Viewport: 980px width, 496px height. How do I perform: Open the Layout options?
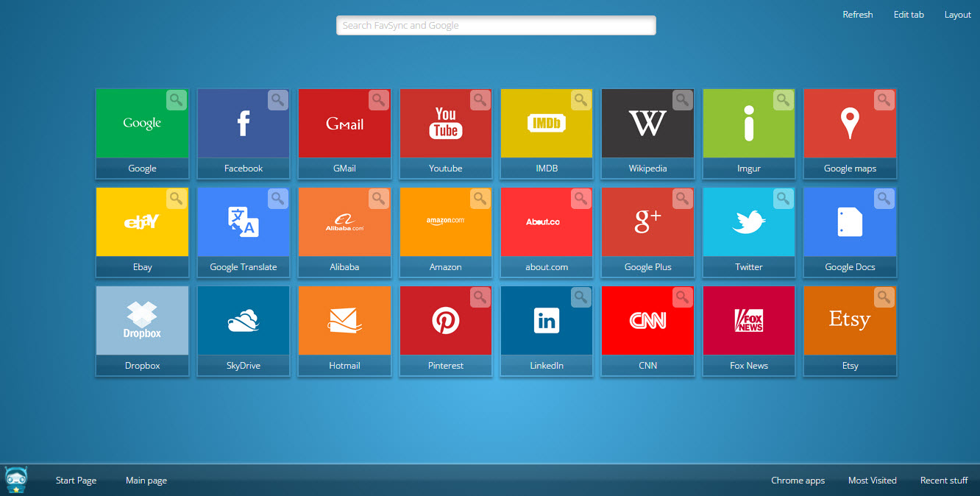(957, 15)
